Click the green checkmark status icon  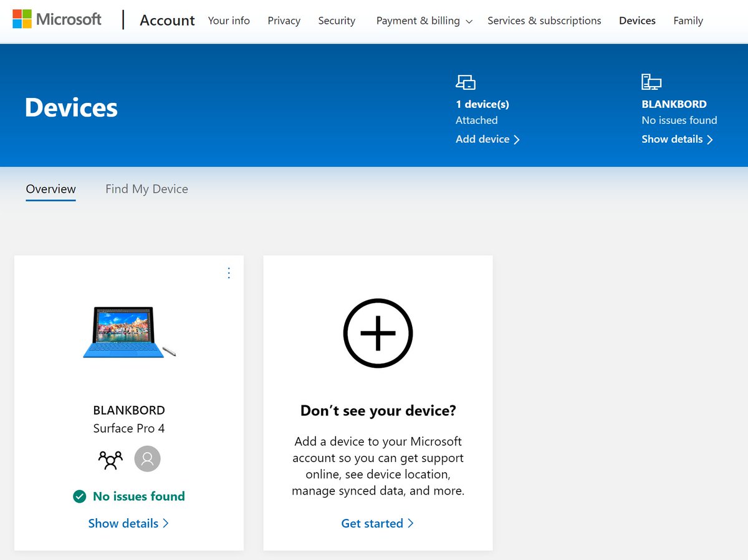tap(79, 496)
